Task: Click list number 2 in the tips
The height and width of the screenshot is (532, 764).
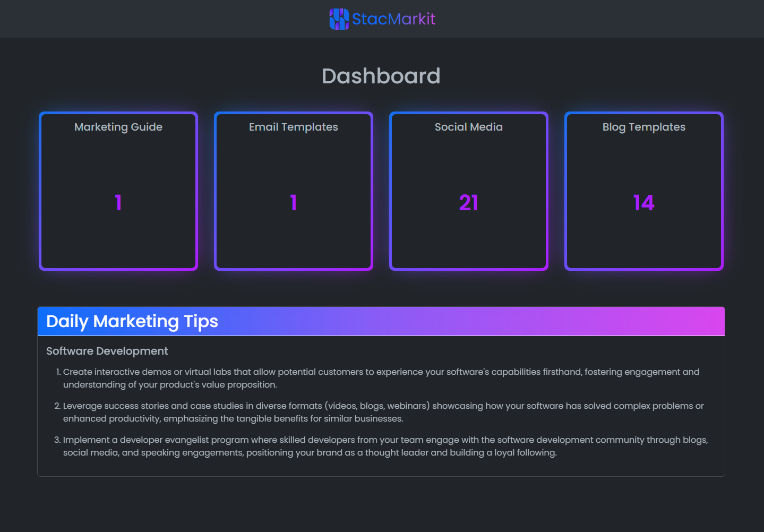Action: (57, 406)
